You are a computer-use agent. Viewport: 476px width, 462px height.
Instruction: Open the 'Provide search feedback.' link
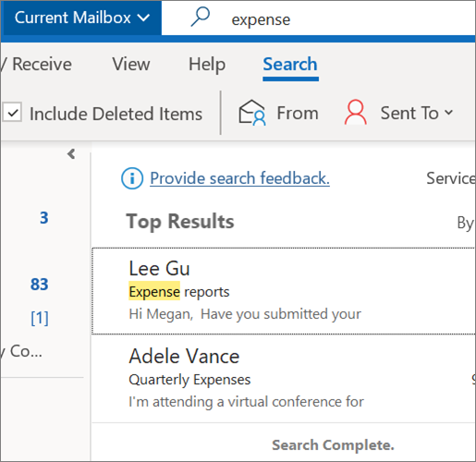pyautogui.click(x=239, y=178)
